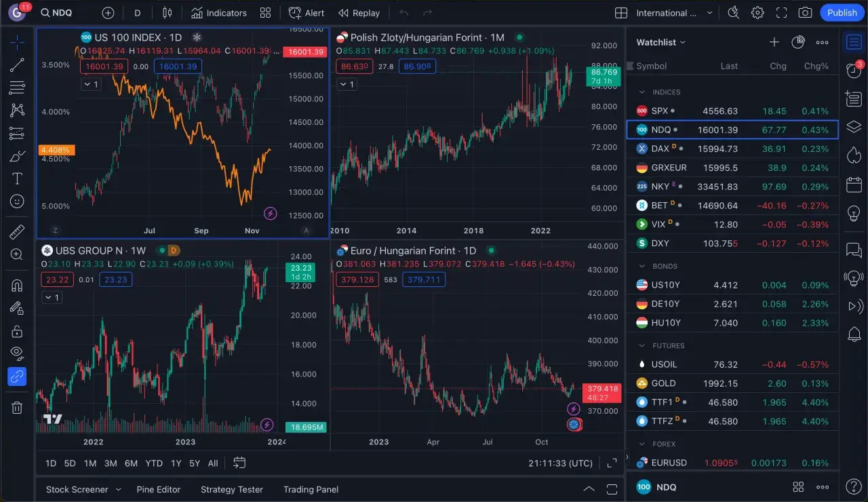
Task: Click the Publish button
Action: (842, 13)
